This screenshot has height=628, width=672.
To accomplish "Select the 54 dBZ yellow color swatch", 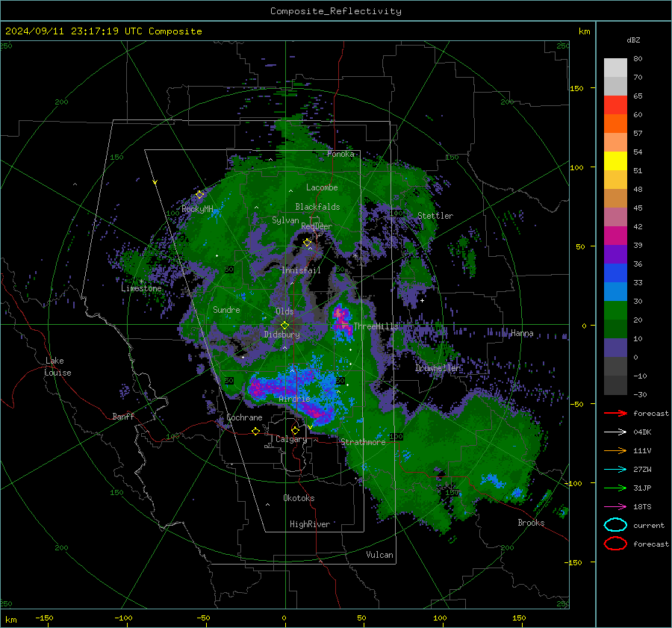I will click(615, 161).
